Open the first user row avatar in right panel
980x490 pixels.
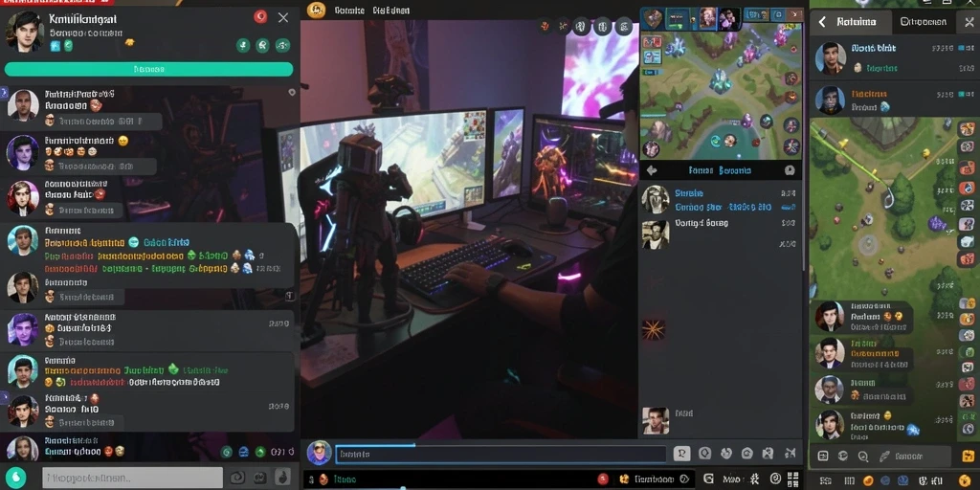coord(831,58)
